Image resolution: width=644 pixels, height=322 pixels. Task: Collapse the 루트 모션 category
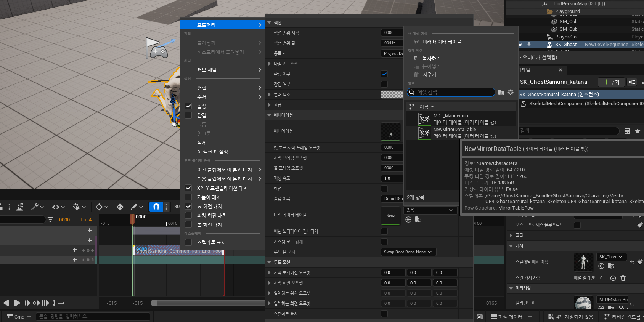tap(269, 262)
